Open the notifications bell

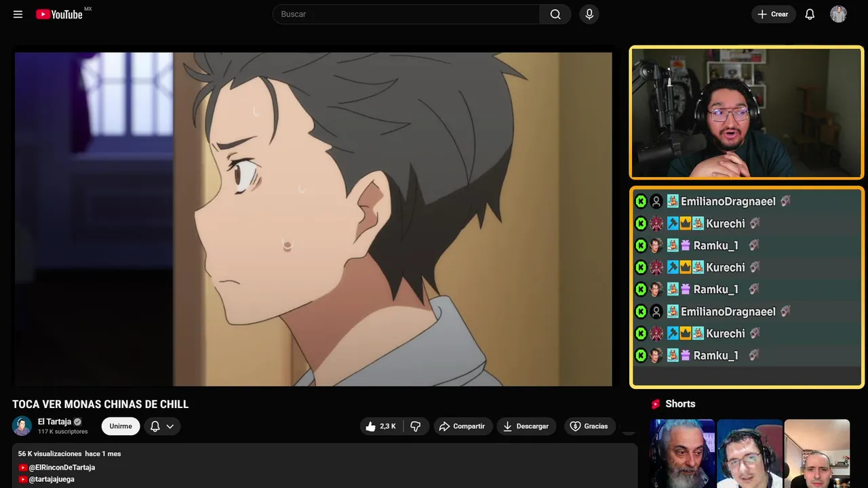tap(810, 14)
